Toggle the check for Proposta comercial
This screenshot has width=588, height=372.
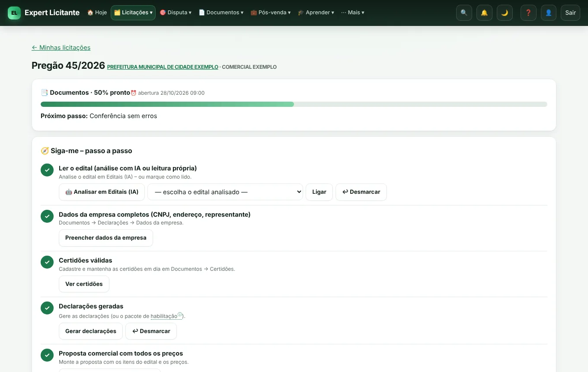pyautogui.click(x=47, y=355)
